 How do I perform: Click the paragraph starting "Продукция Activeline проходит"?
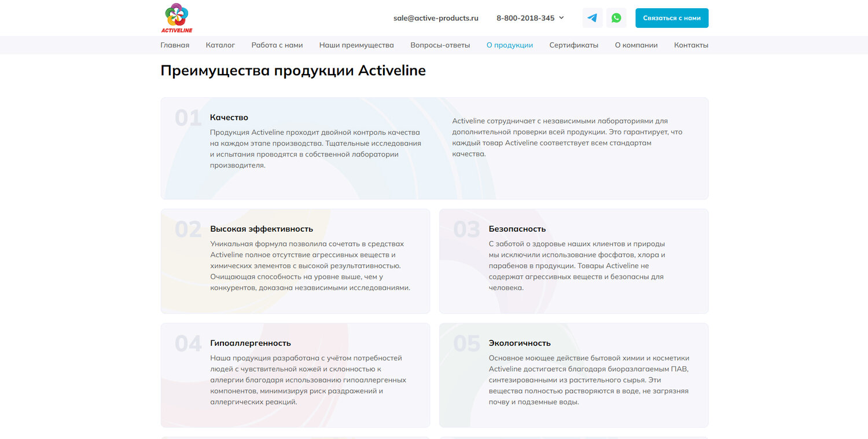(x=316, y=149)
